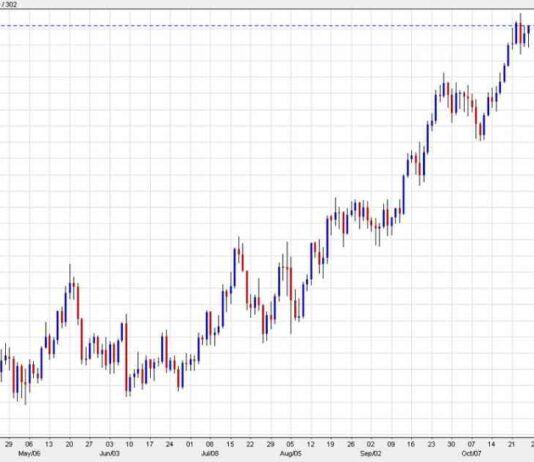This screenshot has width=534, height=462.
Task: Click the Sep/02 month label
Action: 371,453
